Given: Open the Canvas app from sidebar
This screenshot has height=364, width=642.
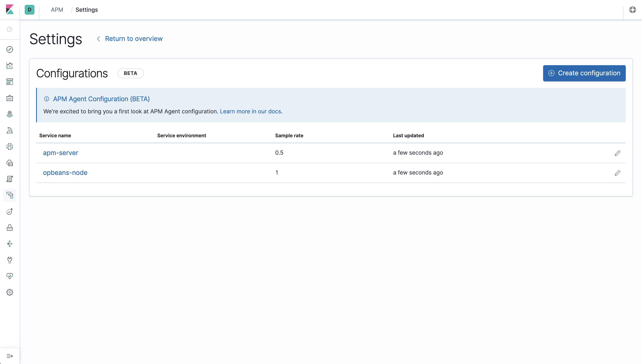Looking at the screenshot, I should click(x=10, y=98).
